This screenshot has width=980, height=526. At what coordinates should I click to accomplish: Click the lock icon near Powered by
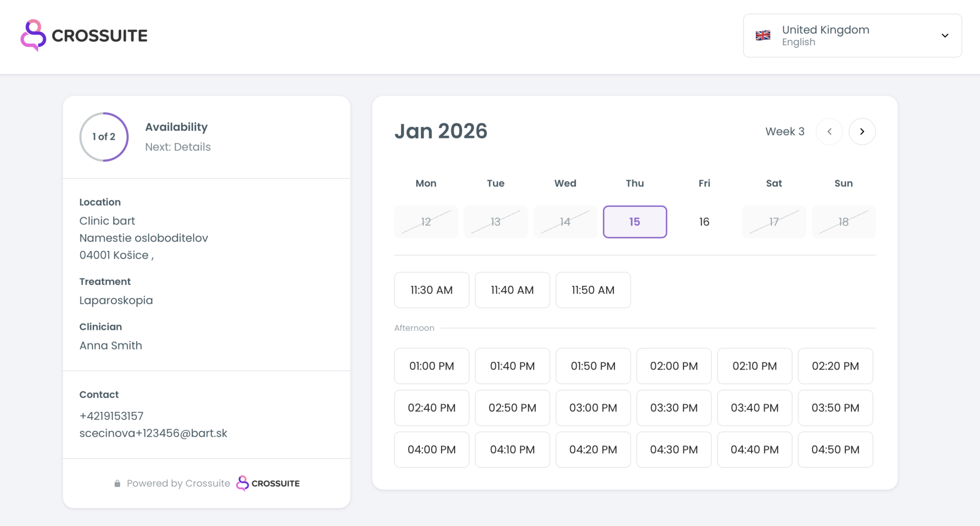(x=117, y=483)
